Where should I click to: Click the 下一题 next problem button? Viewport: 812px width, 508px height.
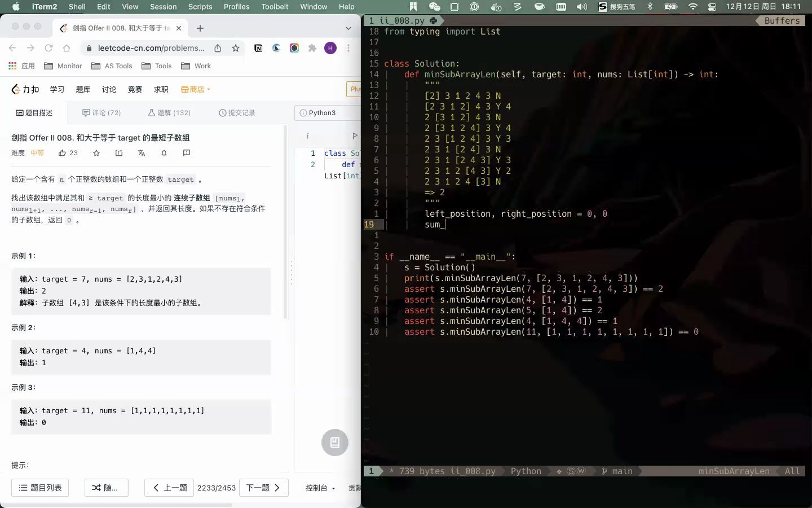(x=263, y=487)
